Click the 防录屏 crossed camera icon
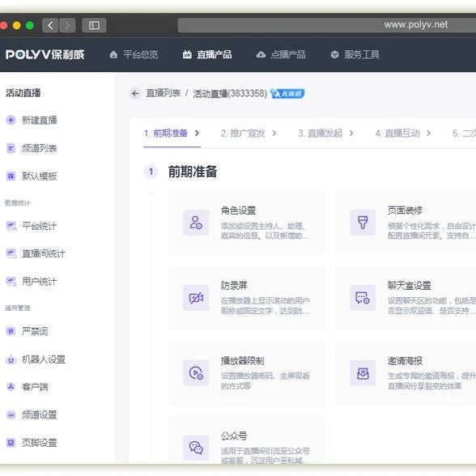This screenshot has width=476, height=476. (x=196, y=298)
